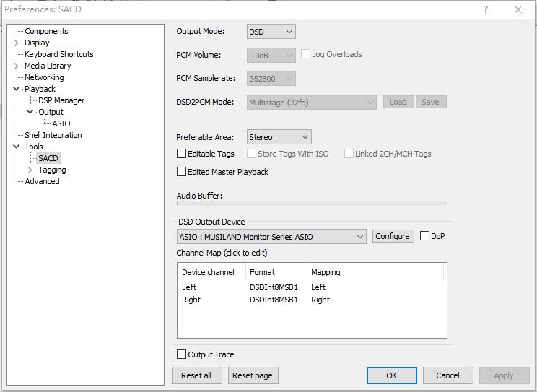Expand the Media Library tree node
537x392 pixels.
[x=16, y=66]
